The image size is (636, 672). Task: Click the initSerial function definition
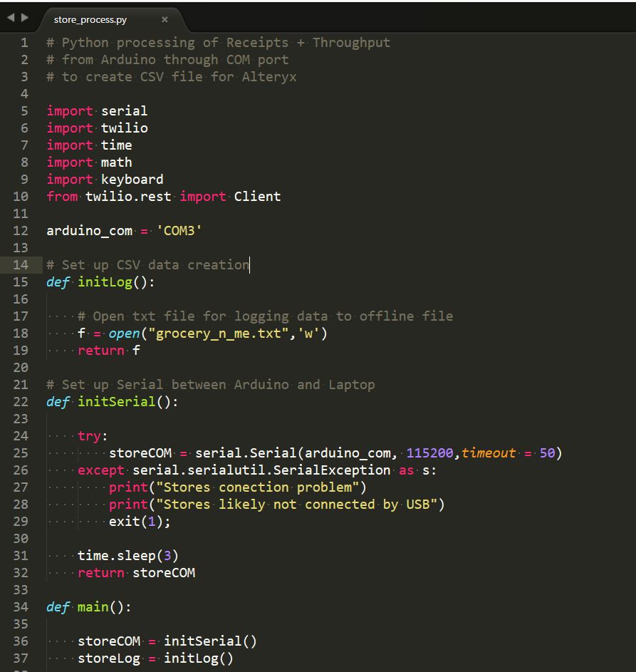tap(113, 402)
